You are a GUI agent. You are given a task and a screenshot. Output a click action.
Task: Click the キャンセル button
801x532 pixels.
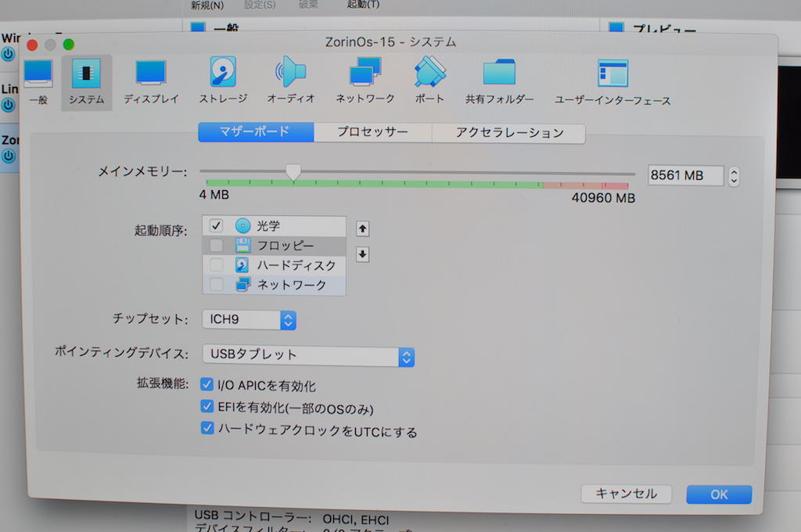(626, 494)
